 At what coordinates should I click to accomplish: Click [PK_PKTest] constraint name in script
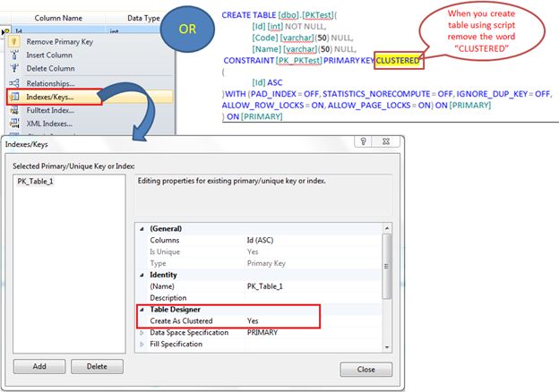click(298, 61)
